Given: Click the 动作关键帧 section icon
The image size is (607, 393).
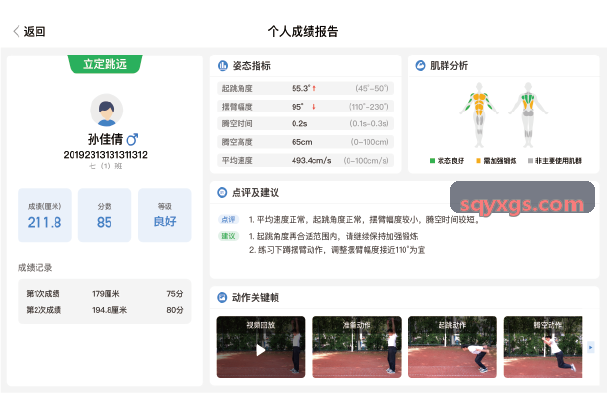Looking at the screenshot, I should coord(222,297).
